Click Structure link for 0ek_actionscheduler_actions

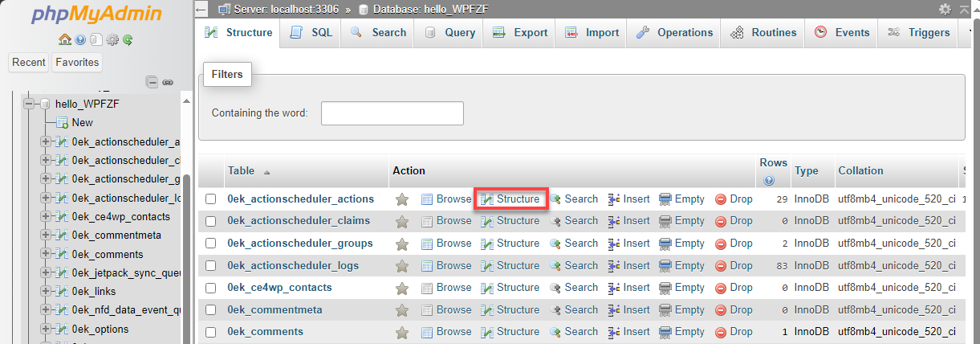point(510,199)
